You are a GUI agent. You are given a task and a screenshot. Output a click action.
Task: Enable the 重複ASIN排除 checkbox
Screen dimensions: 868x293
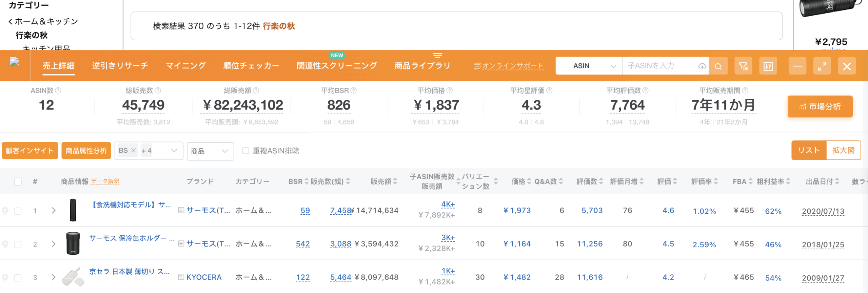(245, 151)
